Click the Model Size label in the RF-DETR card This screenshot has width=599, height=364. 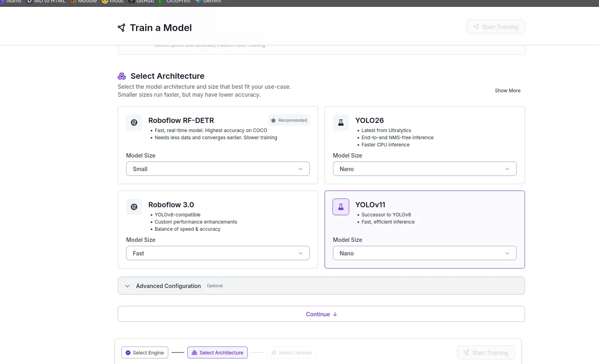point(141,156)
